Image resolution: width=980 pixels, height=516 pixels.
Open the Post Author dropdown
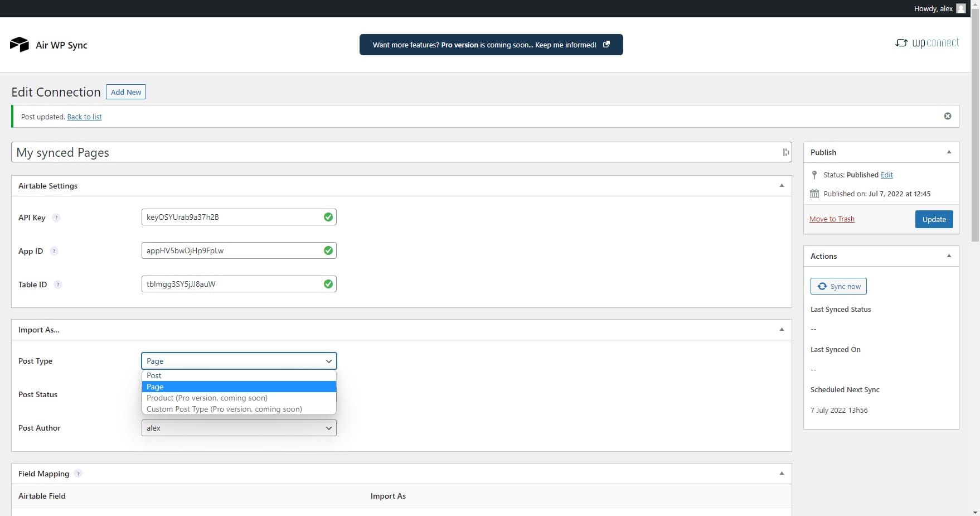(x=239, y=428)
